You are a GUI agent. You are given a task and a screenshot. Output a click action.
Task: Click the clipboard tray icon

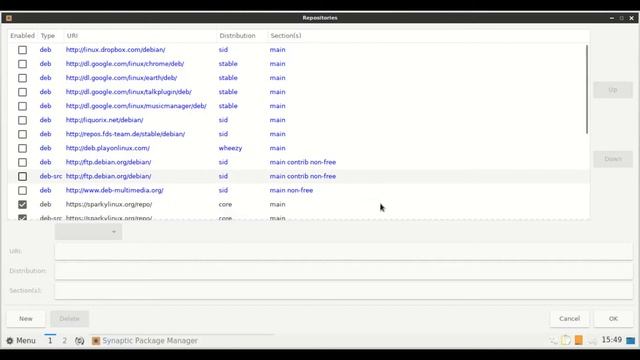click(566, 340)
